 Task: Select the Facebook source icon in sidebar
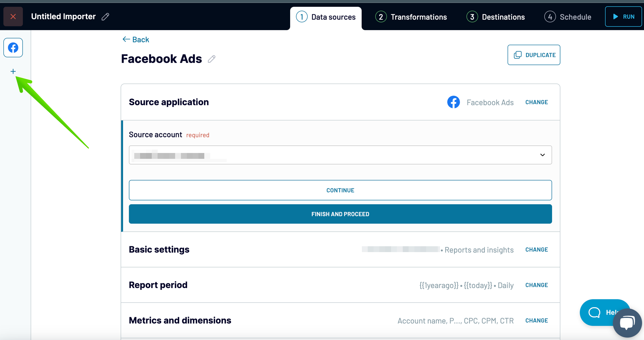13,48
